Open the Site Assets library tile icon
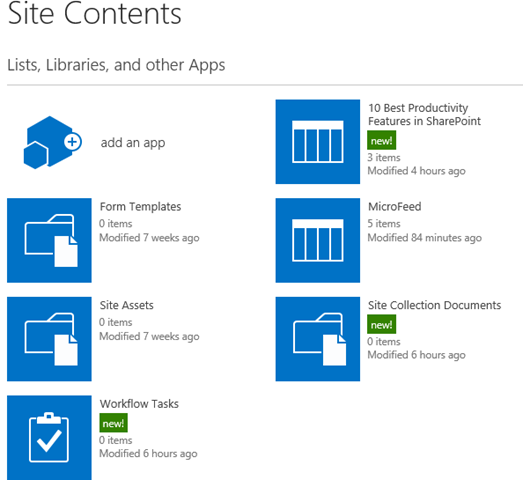Screen dimensions: 523x480 49,339
